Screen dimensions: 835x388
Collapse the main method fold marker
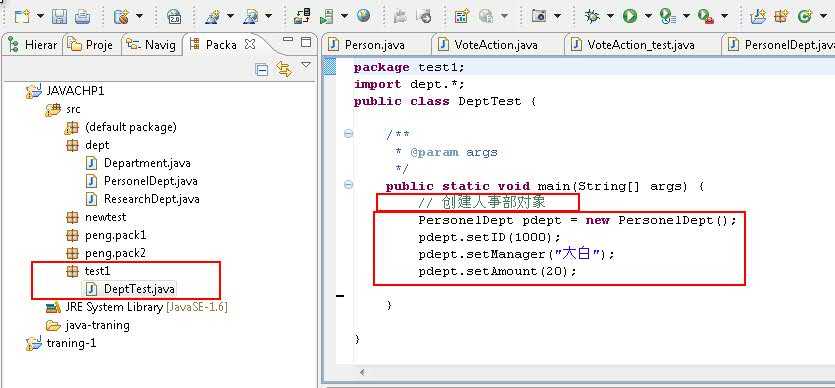pyautogui.click(x=348, y=185)
